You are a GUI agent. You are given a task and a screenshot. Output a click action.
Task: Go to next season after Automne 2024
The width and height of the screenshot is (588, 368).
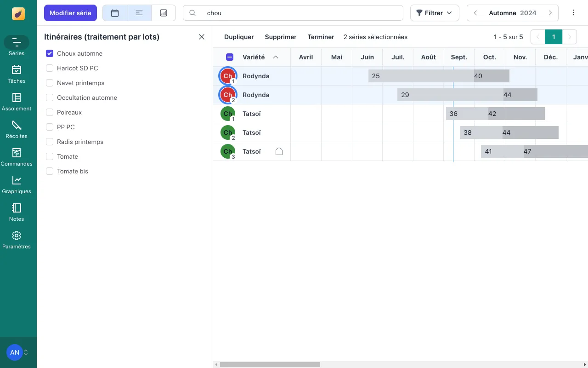(550, 13)
